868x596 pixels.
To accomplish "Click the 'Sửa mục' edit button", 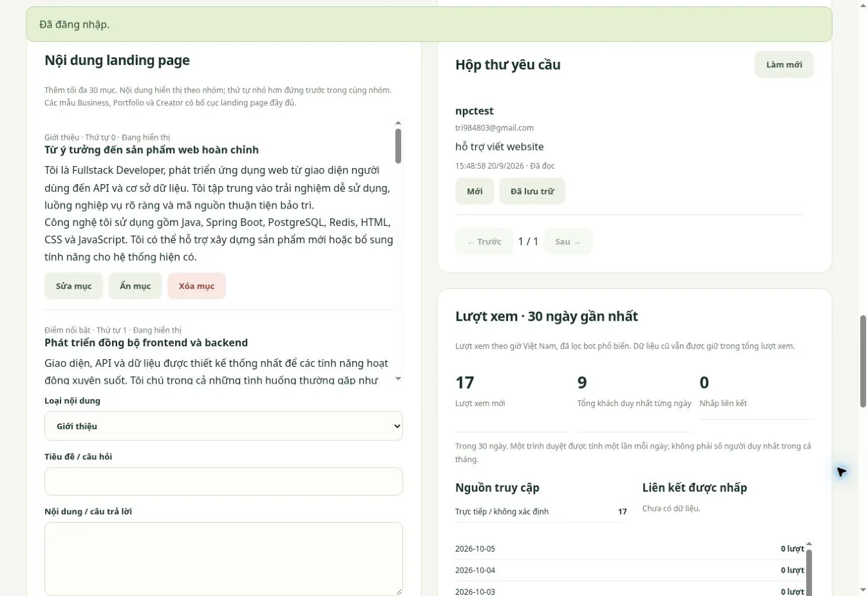I will pyautogui.click(x=73, y=286).
